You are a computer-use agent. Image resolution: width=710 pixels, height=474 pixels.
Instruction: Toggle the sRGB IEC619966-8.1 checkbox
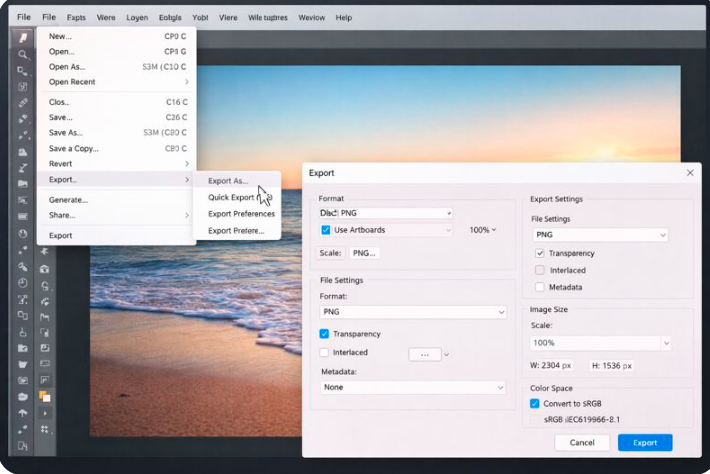[535, 420]
